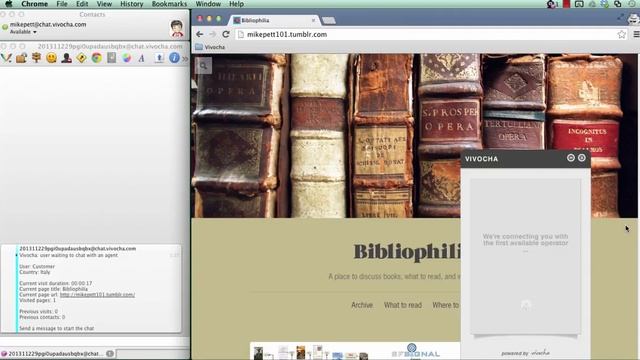Click the Bibliophilia blog title
Viewport: 640px width, 360px height.
click(x=407, y=251)
